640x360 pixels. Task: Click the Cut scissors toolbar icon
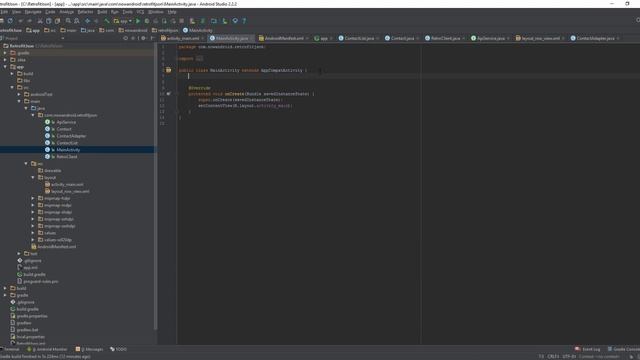pos(40,21)
